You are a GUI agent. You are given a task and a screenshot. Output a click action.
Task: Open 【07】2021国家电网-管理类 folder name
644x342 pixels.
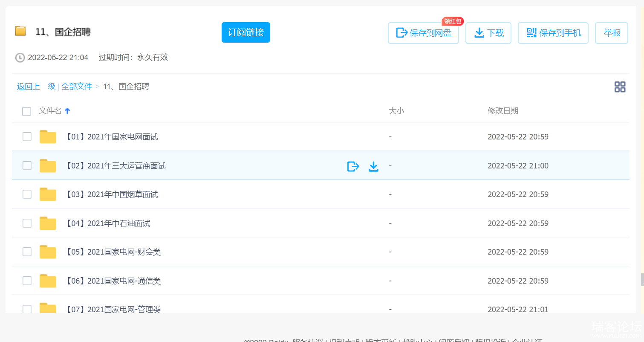pos(113,309)
